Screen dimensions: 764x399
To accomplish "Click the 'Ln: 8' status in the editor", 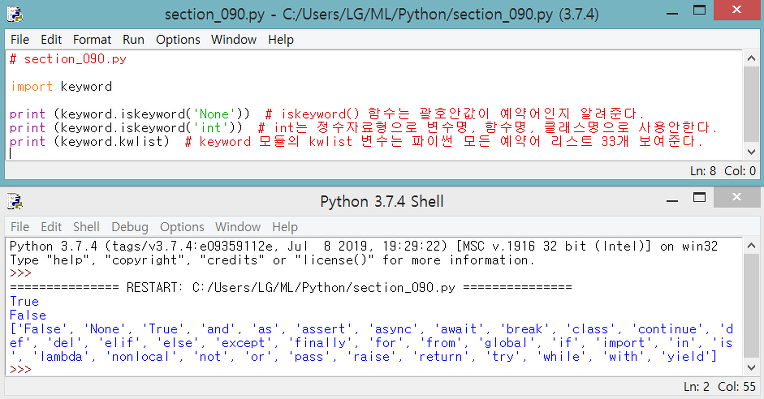I will pyautogui.click(x=703, y=171).
